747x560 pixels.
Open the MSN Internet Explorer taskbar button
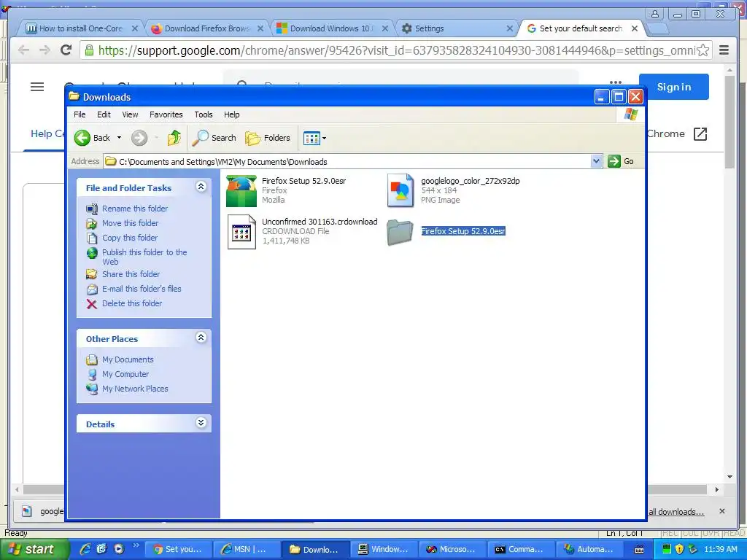click(246, 550)
